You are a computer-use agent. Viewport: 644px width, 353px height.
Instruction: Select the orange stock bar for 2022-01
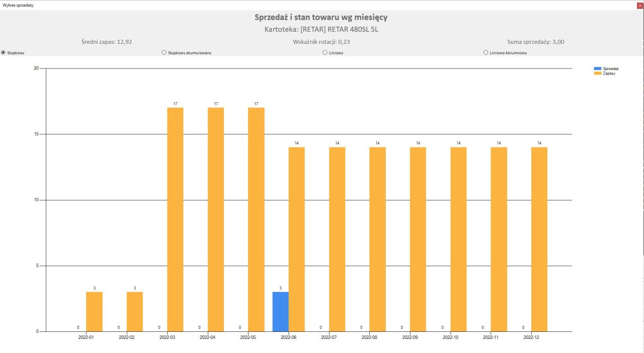point(94,311)
